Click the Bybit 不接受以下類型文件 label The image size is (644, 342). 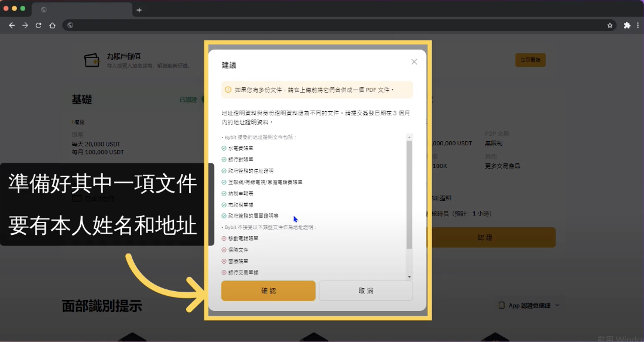click(271, 227)
